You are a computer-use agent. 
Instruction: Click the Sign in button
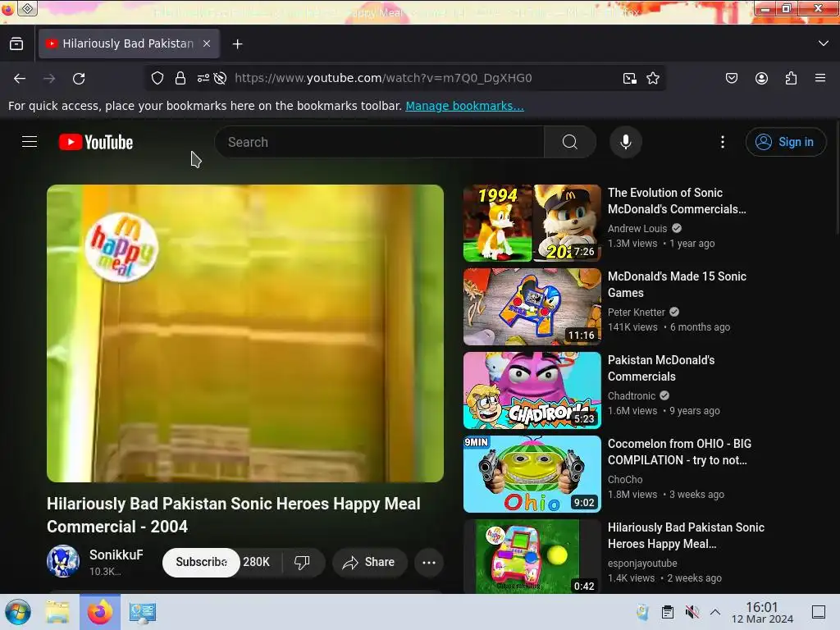(x=785, y=142)
